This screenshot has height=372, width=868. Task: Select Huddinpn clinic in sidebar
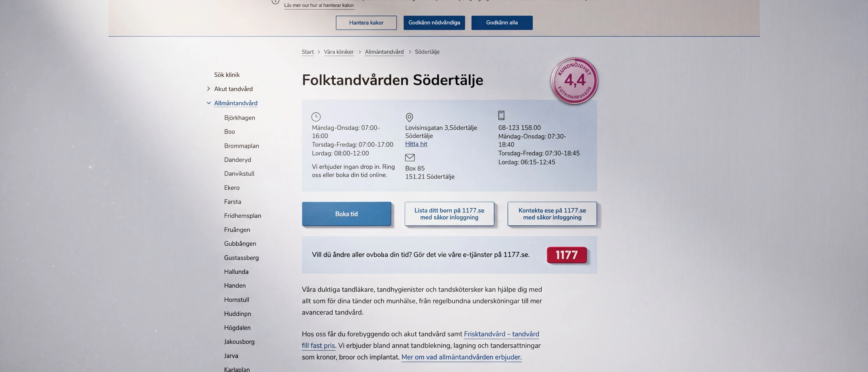(x=238, y=314)
